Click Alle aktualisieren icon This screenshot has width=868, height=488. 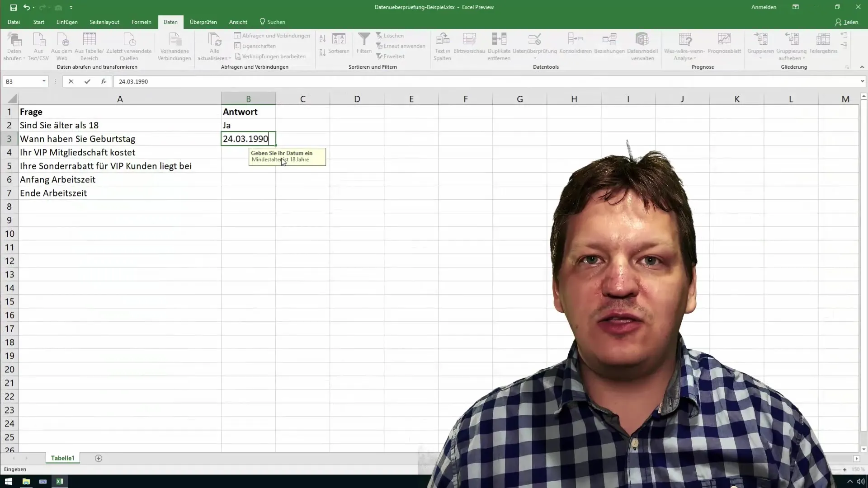click(214, 47)
